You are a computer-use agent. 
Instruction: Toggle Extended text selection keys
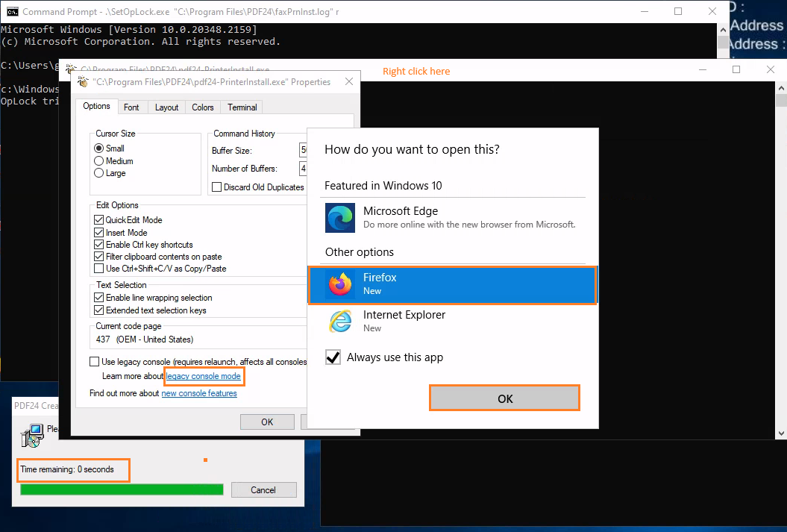tap(99, 310)
